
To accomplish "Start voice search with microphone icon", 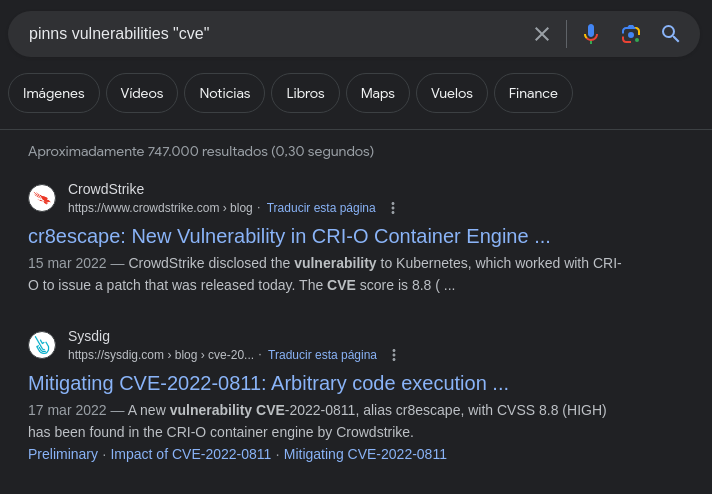I will point(591,34).
